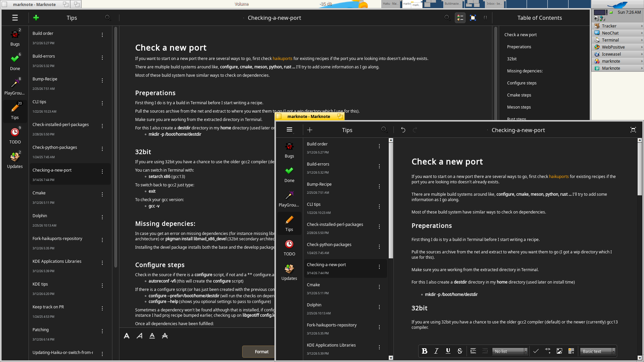Click the insert link icon
Viewport: 644px width, 362px height.
tap(548, 351)
